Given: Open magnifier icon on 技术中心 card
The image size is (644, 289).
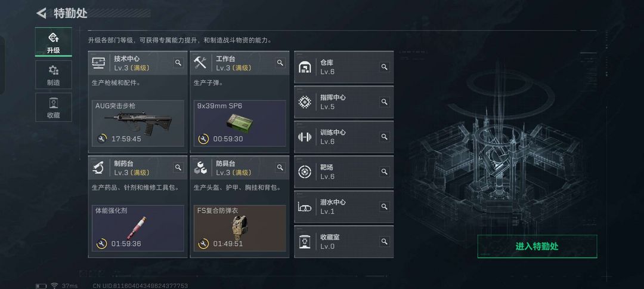Looking at the screenshot, I should tap(178, 63).
